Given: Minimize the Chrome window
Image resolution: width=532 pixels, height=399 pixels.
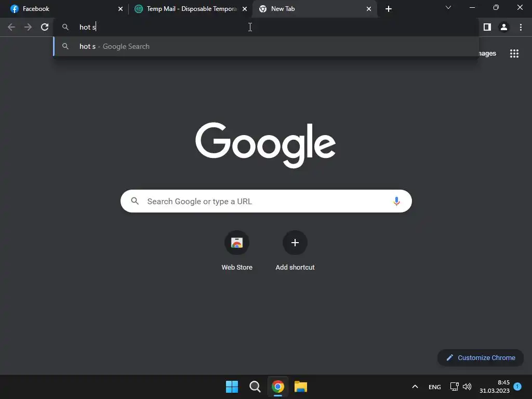Looking at the screenshot, I should click(x=472, y=7).
